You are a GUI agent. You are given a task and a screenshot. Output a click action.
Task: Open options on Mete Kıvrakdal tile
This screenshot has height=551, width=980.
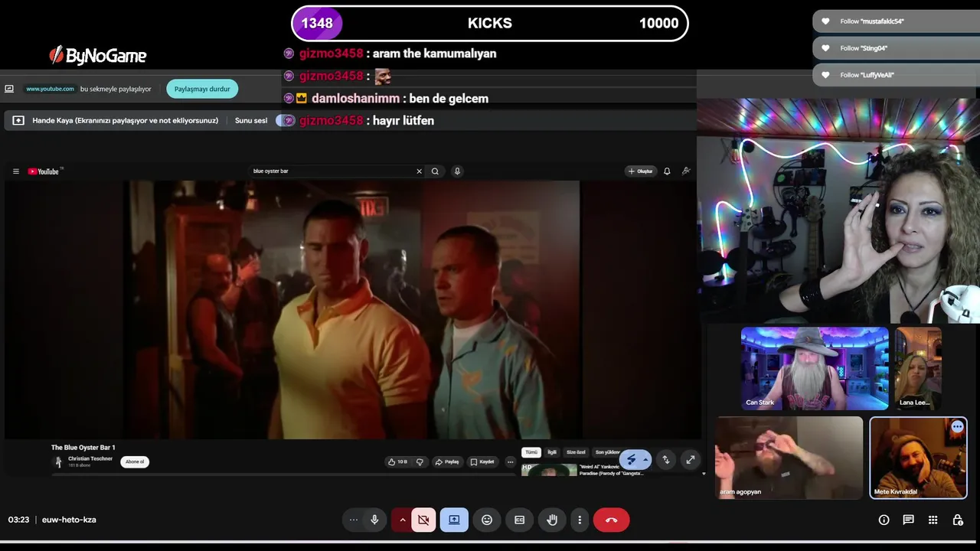957,427
